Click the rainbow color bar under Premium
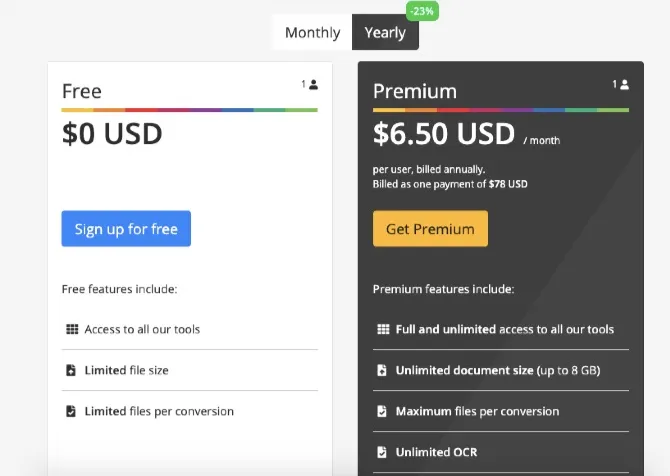670x476 pixels. coord(501,110)
